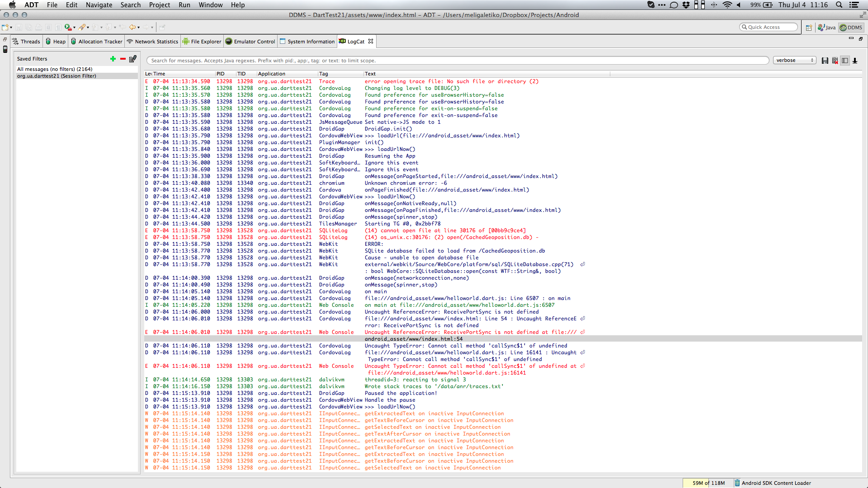The height and width of the screenshot is (488, 868).
Task: Select the 'error opening trace file' log row
Action: click(503, 82)
